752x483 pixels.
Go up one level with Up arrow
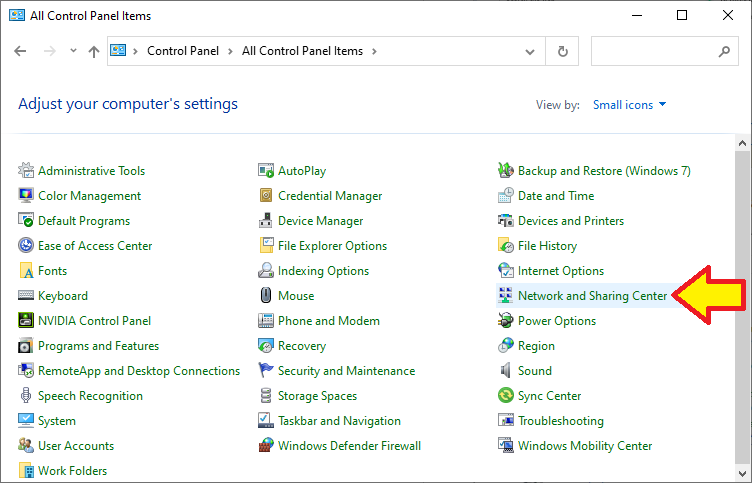(x=94, y=51)
